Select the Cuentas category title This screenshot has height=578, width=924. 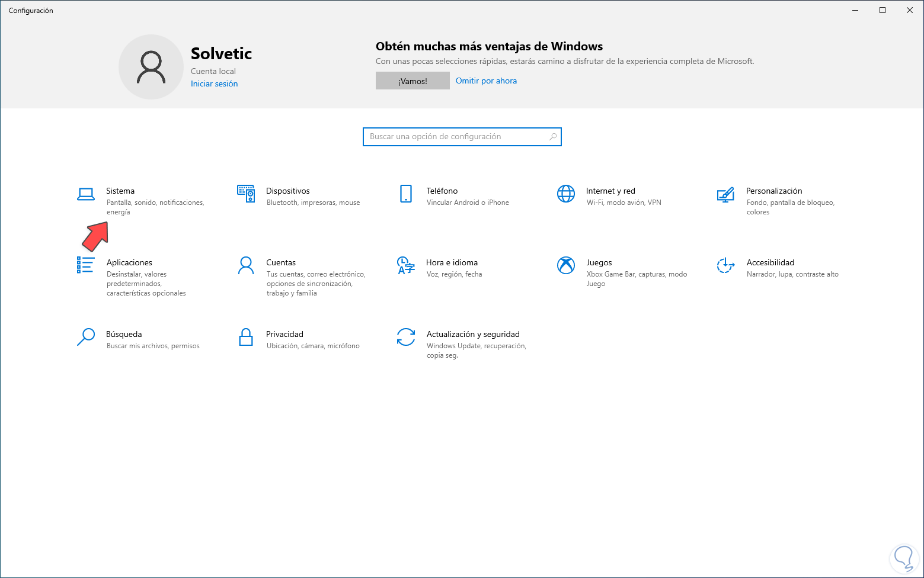281,262
